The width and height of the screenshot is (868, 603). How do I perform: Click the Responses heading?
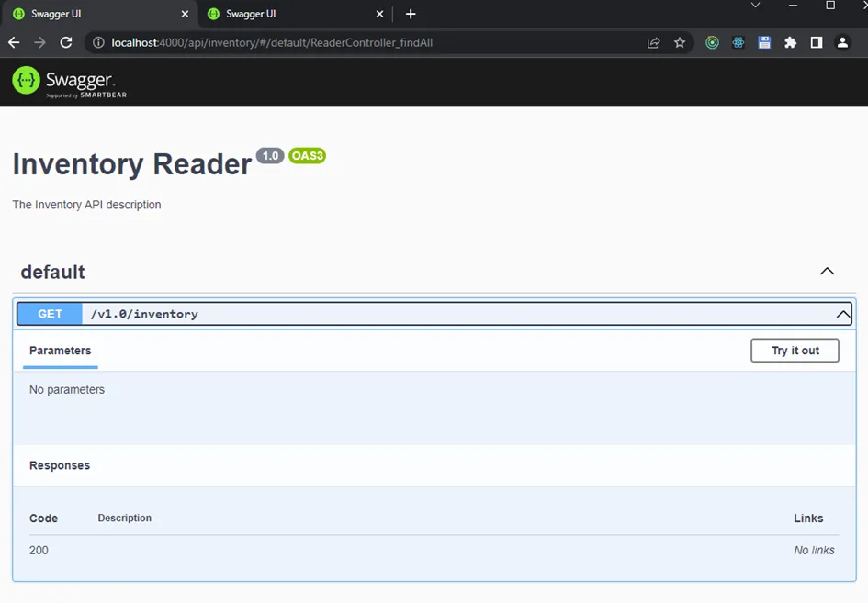tap(60, 465)
